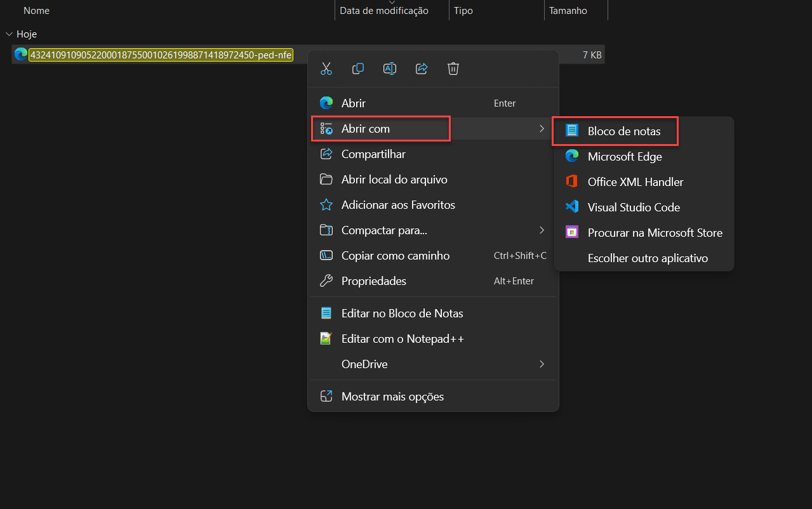
Task: Sort by Data de modificação column
Action: pyautogui.click(x=383, y=11)
